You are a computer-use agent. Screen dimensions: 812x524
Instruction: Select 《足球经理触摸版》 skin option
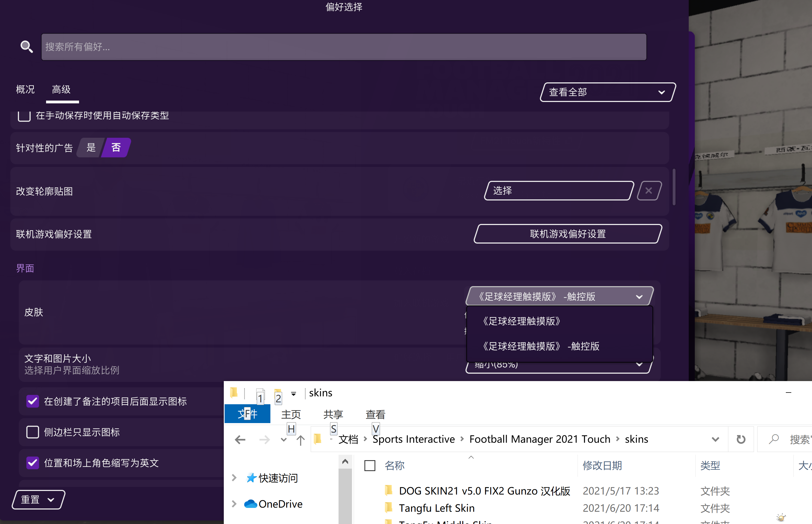559,321
